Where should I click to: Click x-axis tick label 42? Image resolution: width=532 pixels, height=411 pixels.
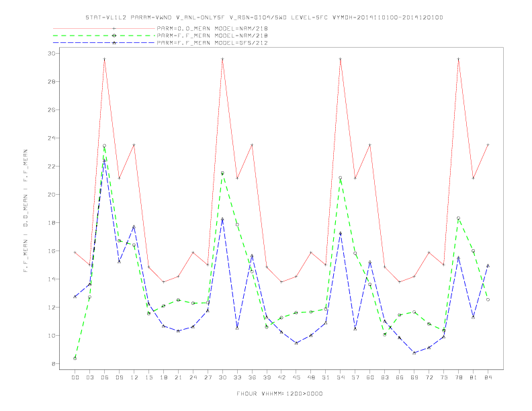click(x=281, y=377)
